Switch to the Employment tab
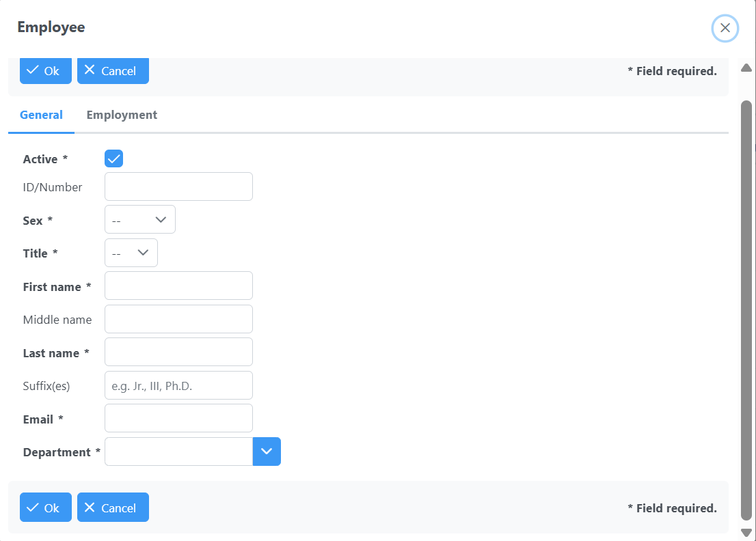 coord(122,115)
